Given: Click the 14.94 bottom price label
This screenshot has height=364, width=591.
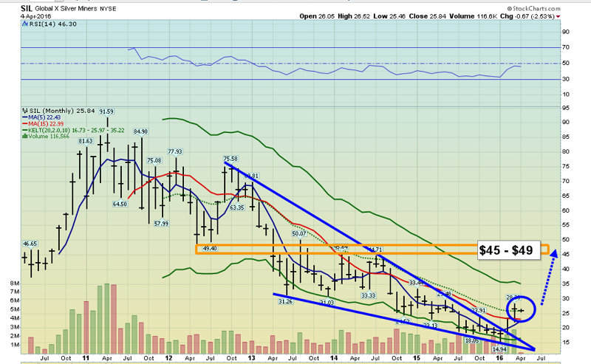Looking at the screenshot, I should pyautogui.click(x=499, y=350).
